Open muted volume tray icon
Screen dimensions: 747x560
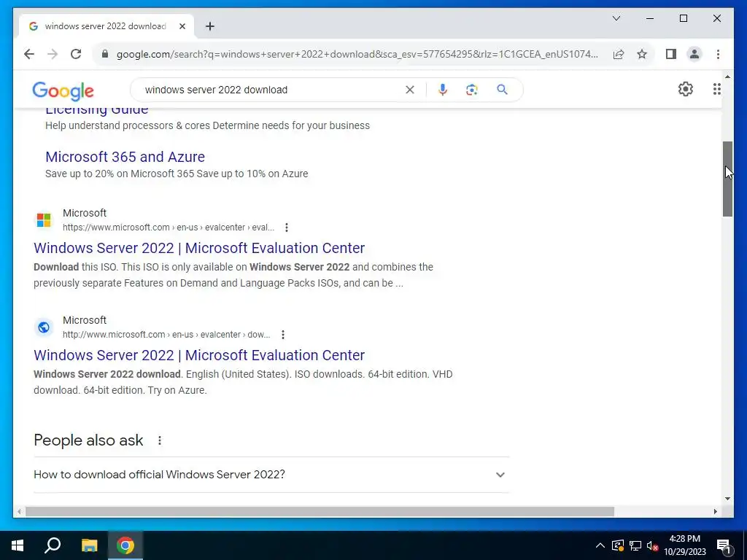(653, 545)
